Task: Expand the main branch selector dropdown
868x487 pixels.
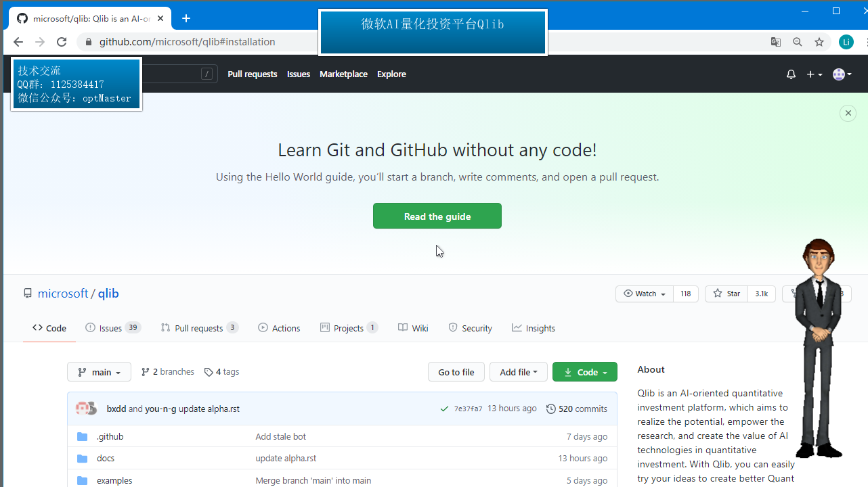Action: [x=99, y=371]
